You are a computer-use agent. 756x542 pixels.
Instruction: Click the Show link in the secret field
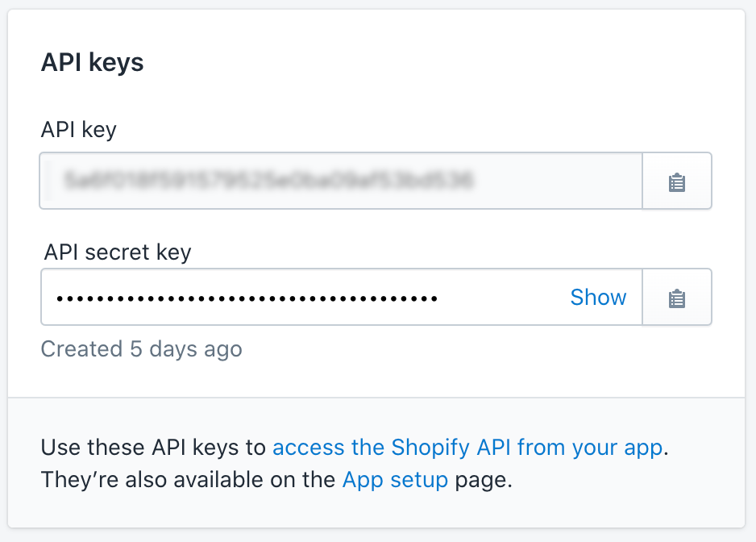pos(598,297)
